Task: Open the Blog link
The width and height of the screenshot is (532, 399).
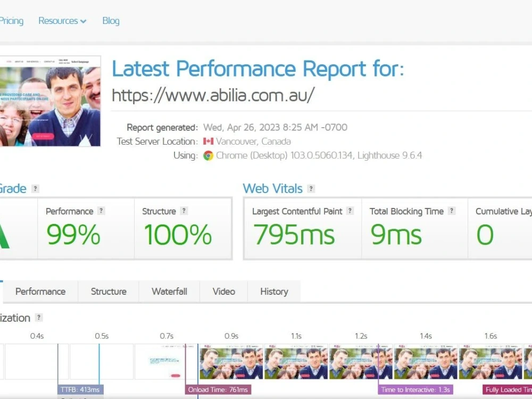Action: pyautogui.click(x=111, y=21)
